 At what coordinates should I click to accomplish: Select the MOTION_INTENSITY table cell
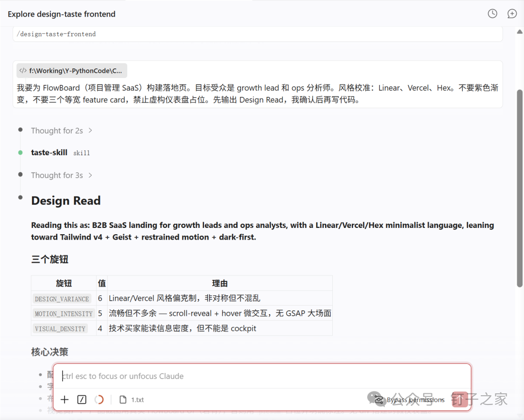coord(64,314)
